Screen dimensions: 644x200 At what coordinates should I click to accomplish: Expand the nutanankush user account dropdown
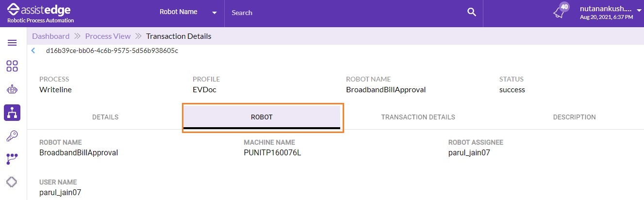[x=639, y=11]
